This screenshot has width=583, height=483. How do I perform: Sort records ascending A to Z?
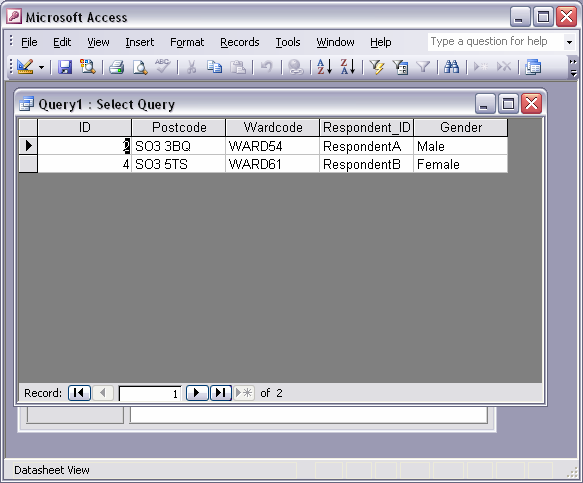324,67
